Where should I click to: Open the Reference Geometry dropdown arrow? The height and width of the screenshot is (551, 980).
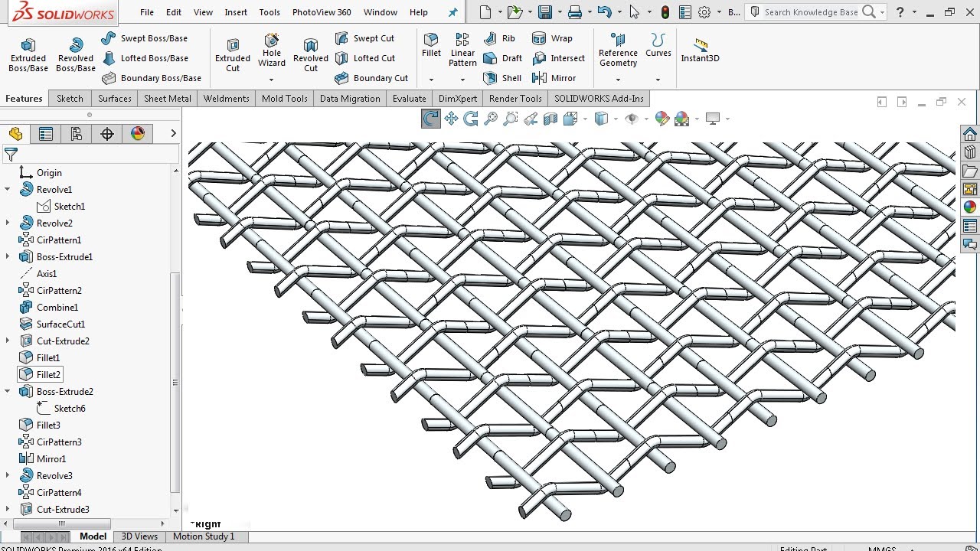[618, 80]
